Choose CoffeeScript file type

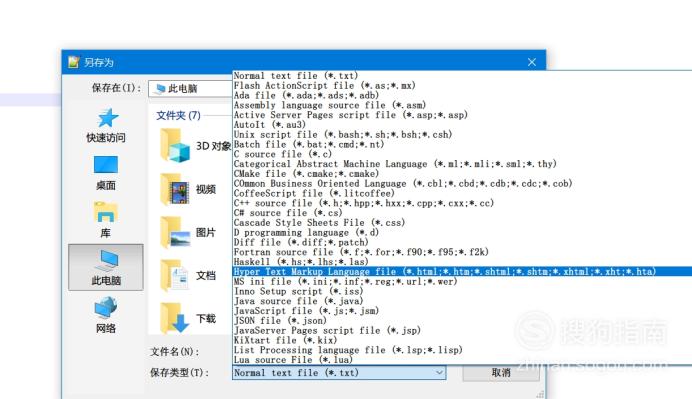pos(462,193)
